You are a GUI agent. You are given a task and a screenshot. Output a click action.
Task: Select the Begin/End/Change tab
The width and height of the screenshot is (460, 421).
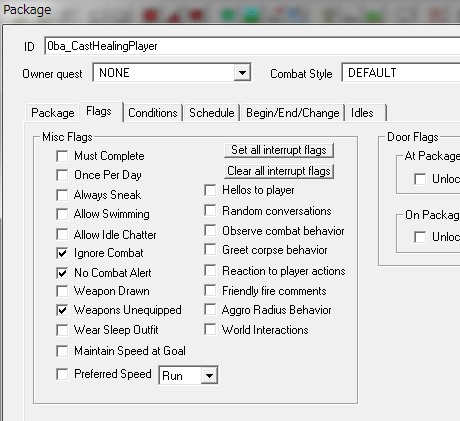tap(293, 113)
